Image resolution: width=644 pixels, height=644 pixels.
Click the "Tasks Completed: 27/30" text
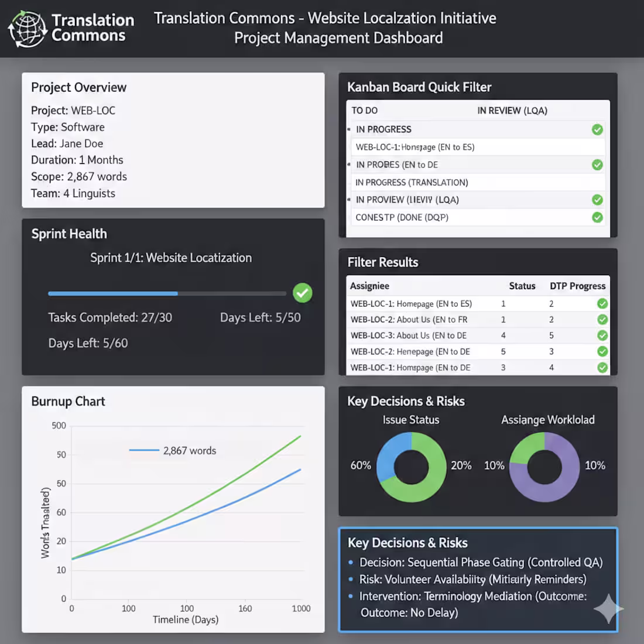pos(110,317)
